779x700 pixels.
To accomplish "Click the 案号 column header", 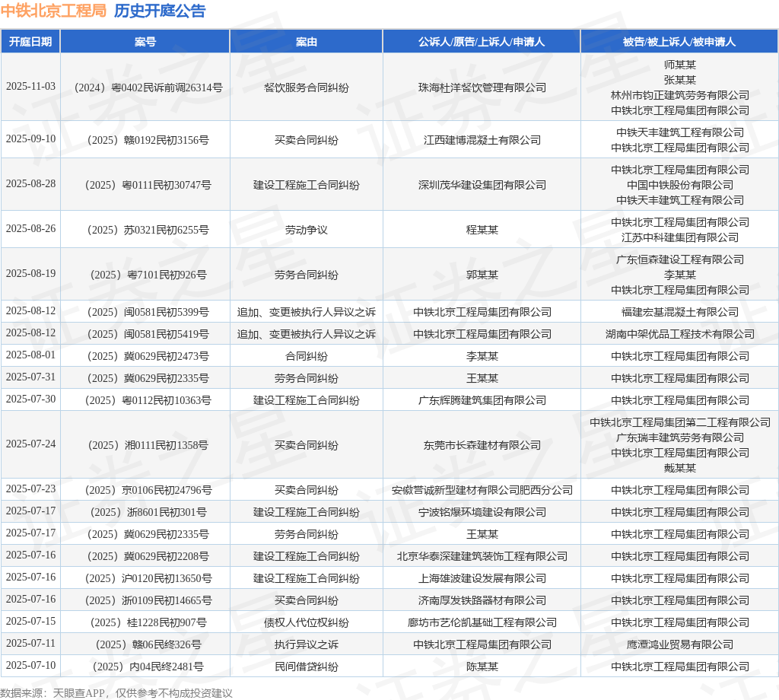I will [x=145, y=42].
